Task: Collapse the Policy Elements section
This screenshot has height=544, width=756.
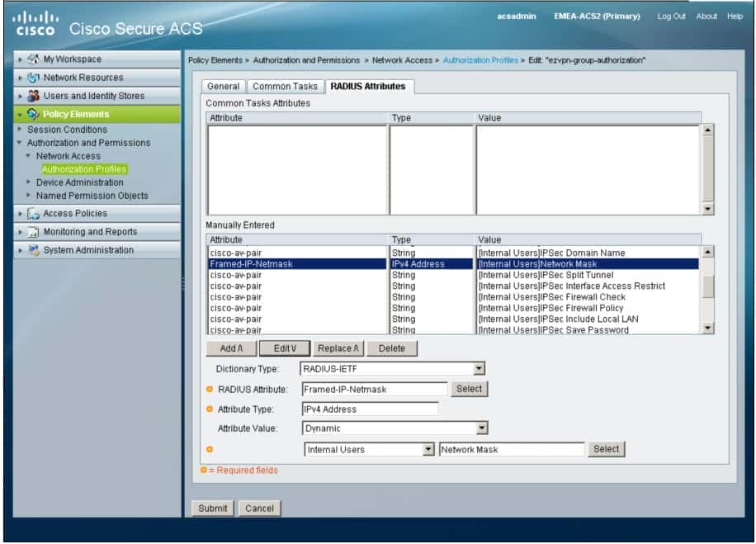Action: coord(20,114)
